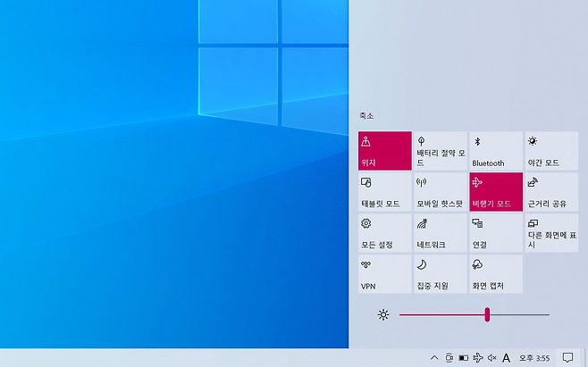Toggle 집중 지원 focus assist
Image resolution: width=588 pixels, height=367 pixels.
(x=440, y=273)
